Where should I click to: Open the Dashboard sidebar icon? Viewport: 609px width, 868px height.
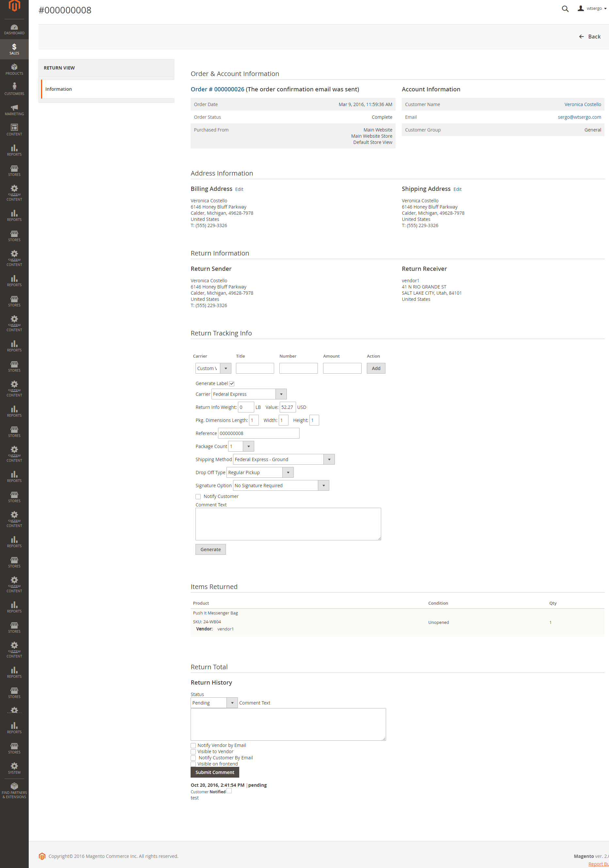pyautogui.click(x=14, y=29)
